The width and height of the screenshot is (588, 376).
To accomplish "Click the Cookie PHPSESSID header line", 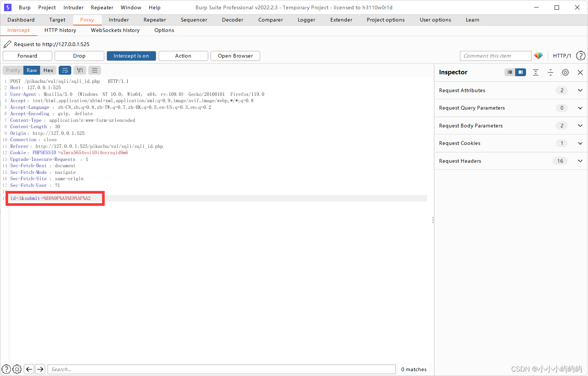I will (69, 153).
